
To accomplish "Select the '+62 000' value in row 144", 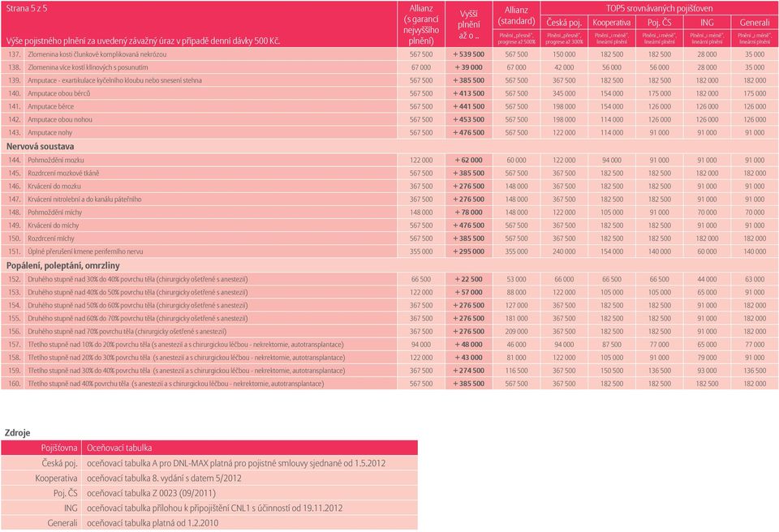I will (x=468, y=160).
